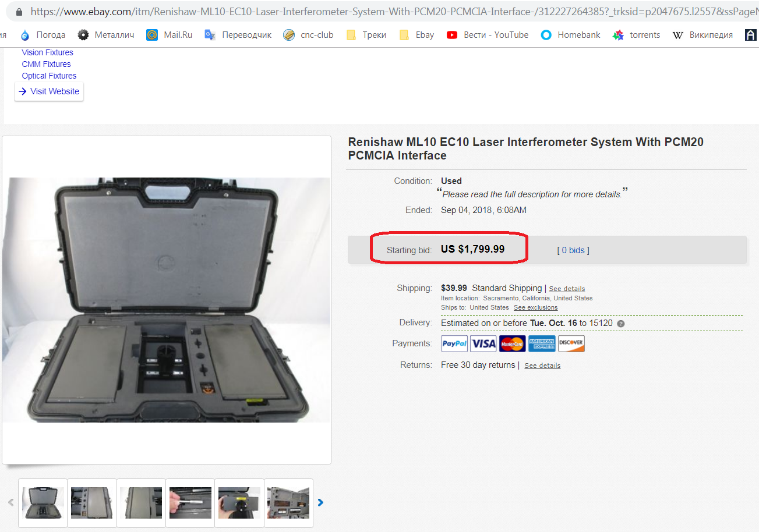The height and width of the screenshot is (532, 759).
Task: Click the Vision Fixtures link
Action: tap(47, 52)
